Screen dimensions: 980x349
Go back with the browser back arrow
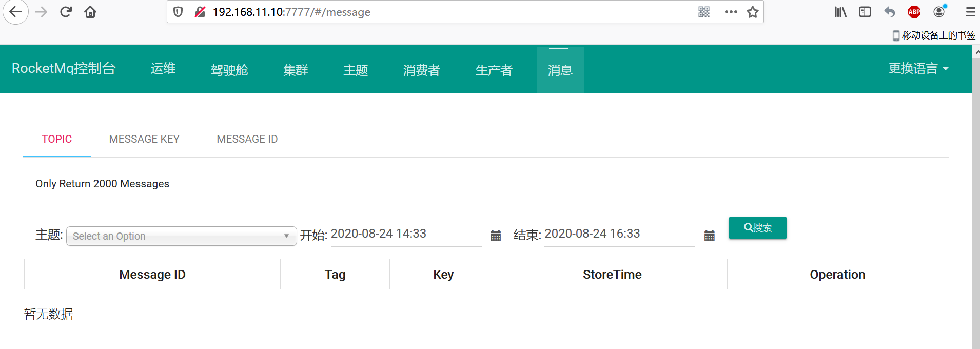(x=16, y=12)
